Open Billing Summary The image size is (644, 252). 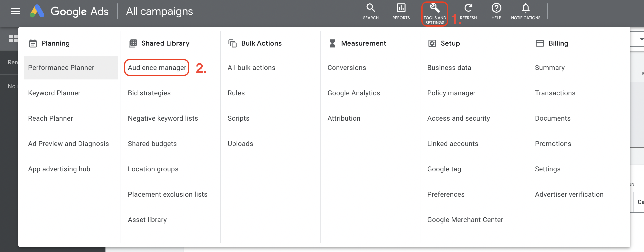[550, 68]
